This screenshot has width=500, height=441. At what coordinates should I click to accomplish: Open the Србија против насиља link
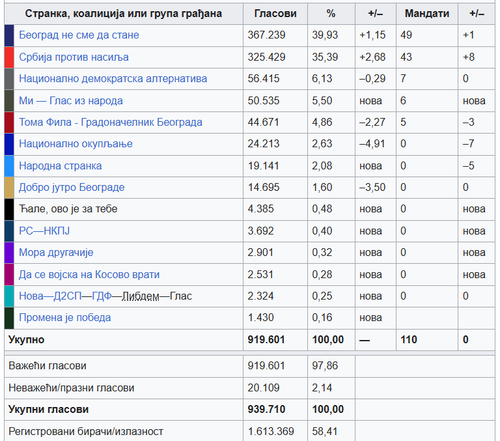point(74,57)
